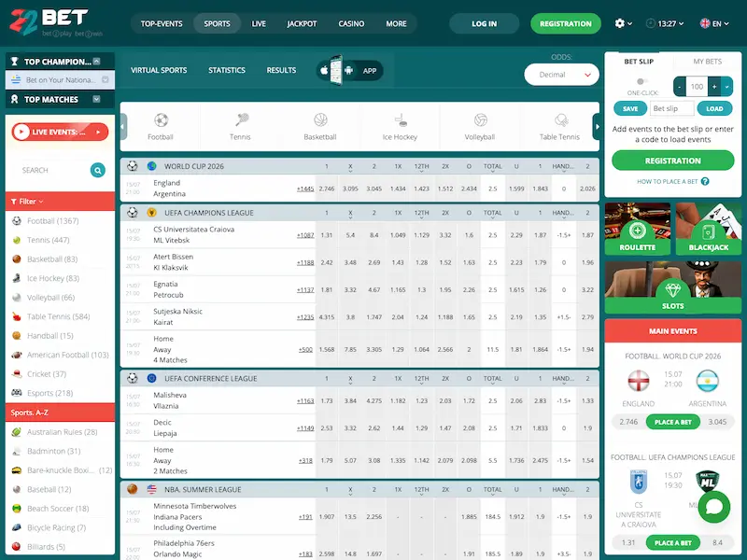Select the Tennis racket icon in carousel

tap(242, 120)
